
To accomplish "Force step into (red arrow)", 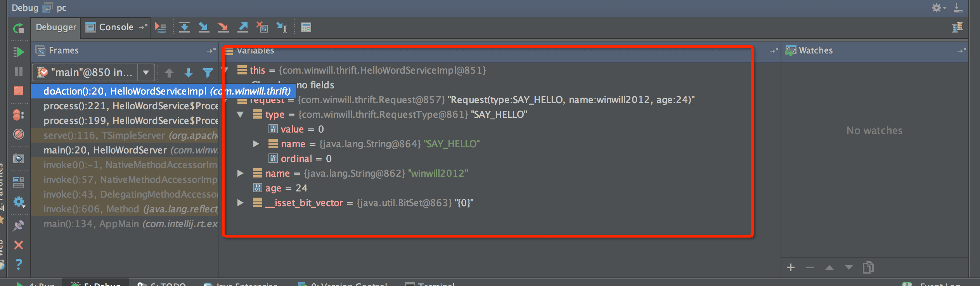I will click(223, 27).
